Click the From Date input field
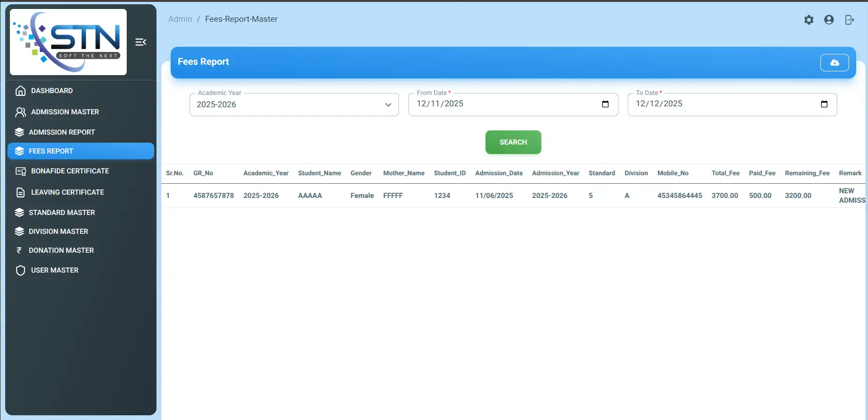This screenshot has width=868, height=420. click(501, 104)
